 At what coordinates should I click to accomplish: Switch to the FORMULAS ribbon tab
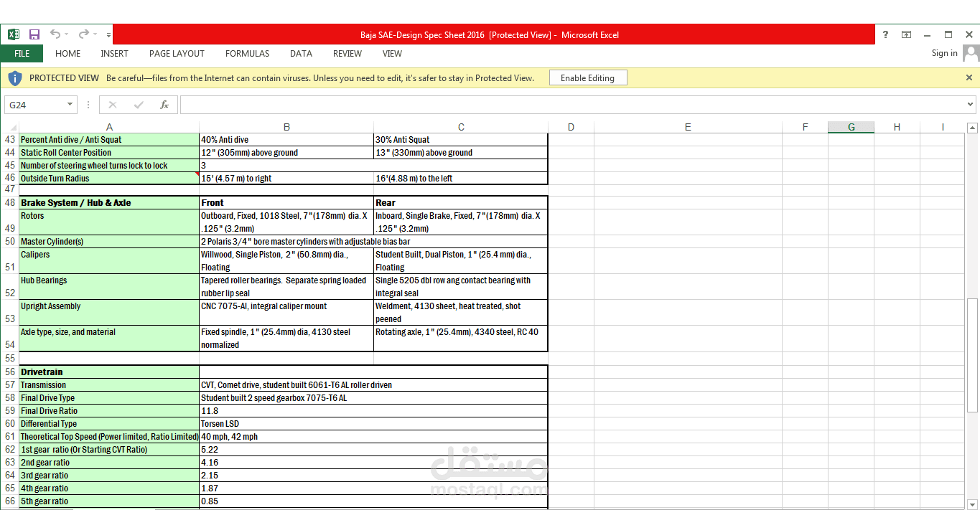[247, 53]
